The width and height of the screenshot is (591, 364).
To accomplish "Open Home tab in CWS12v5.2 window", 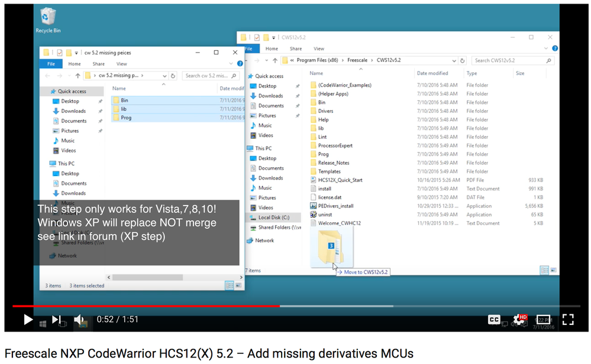I will 272,48.
